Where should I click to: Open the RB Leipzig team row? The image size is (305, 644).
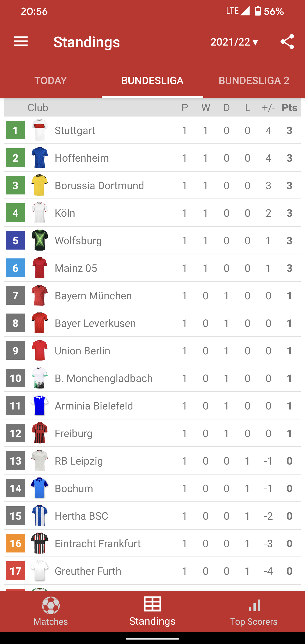point(152,461)
